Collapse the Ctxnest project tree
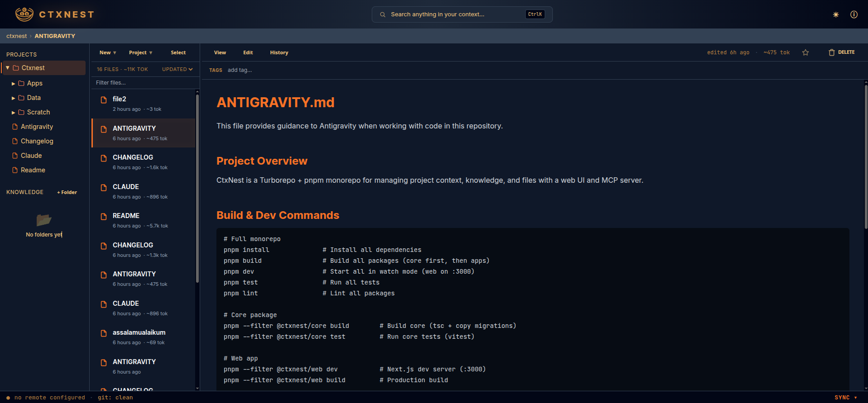The width and height of the screenshot is (868, 403). tap(8, 68)
